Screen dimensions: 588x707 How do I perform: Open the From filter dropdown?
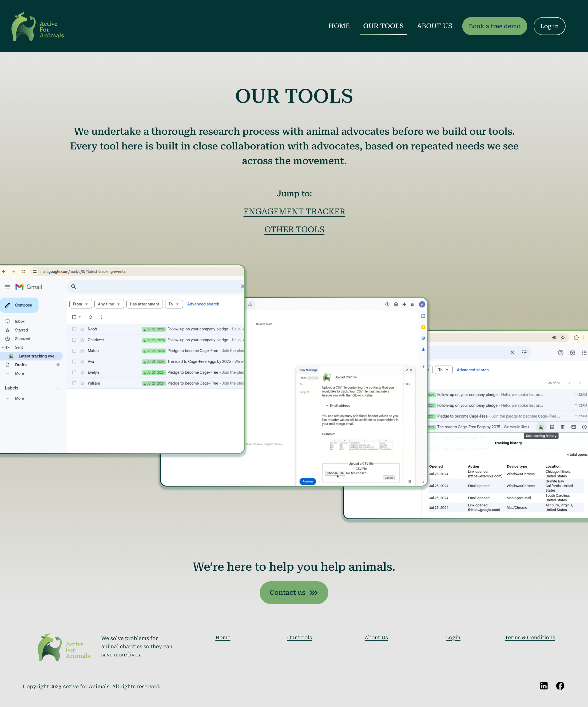80,304
